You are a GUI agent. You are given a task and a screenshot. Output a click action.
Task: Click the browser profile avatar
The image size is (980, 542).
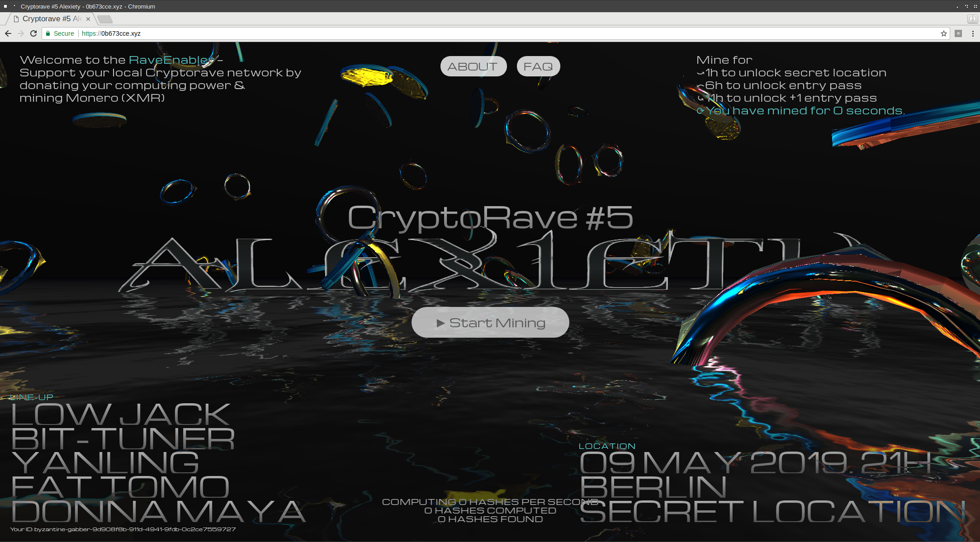pyautogui.click(x=972, y=19)
